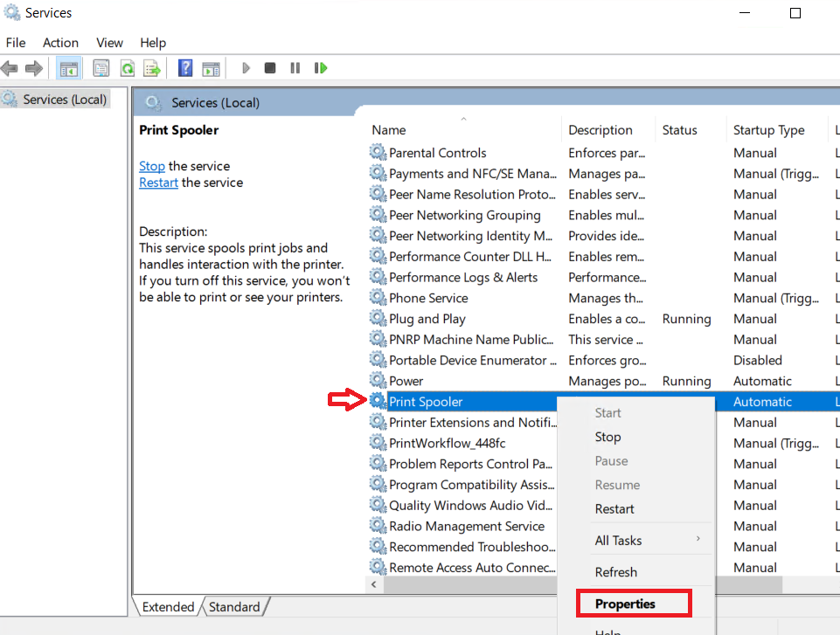Click the gear icon beside PrintWorkflow_448fc

coord(378,442)
